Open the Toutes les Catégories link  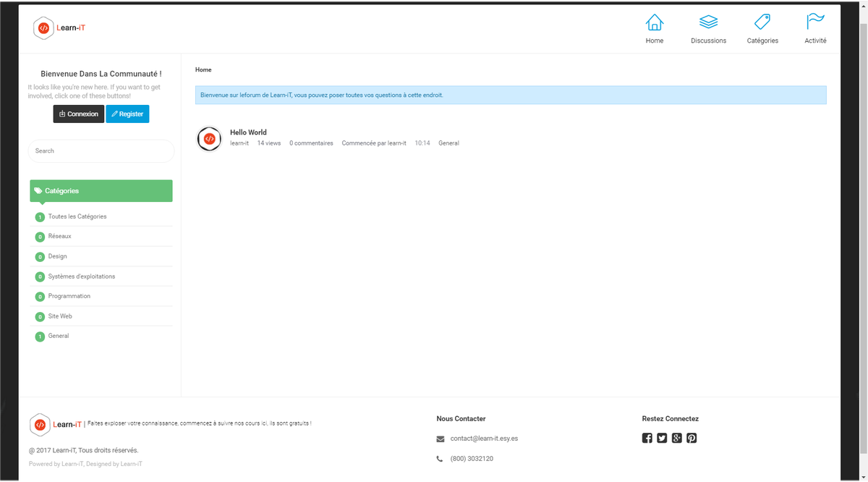pyautogui.click(x=77, y=216)
